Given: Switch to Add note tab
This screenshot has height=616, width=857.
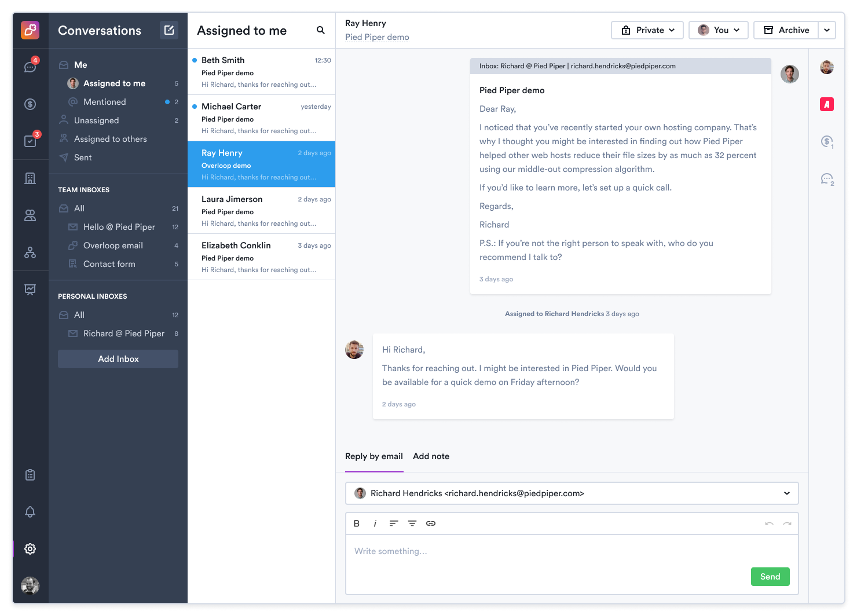Looking at the screenshot, I should click(x=431, y=456).
